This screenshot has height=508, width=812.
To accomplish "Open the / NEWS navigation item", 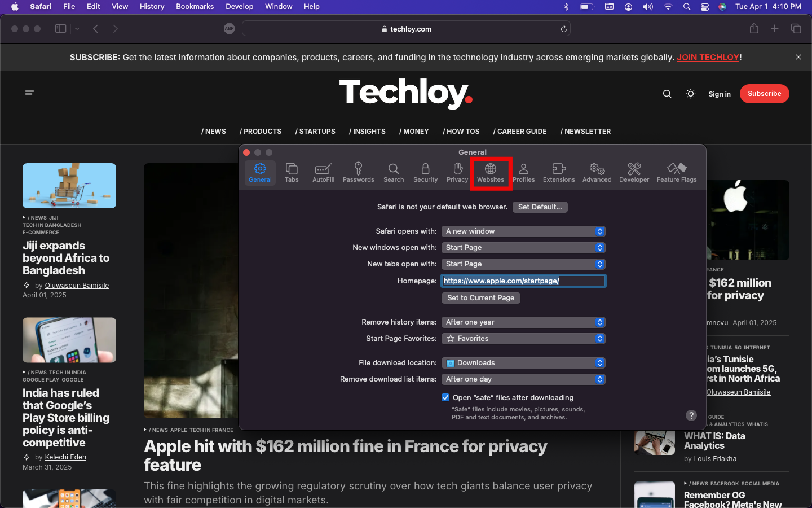I will click(214, 132).
